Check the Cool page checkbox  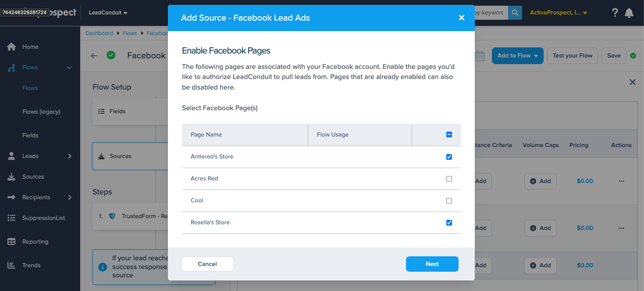[x=449, y=201]
